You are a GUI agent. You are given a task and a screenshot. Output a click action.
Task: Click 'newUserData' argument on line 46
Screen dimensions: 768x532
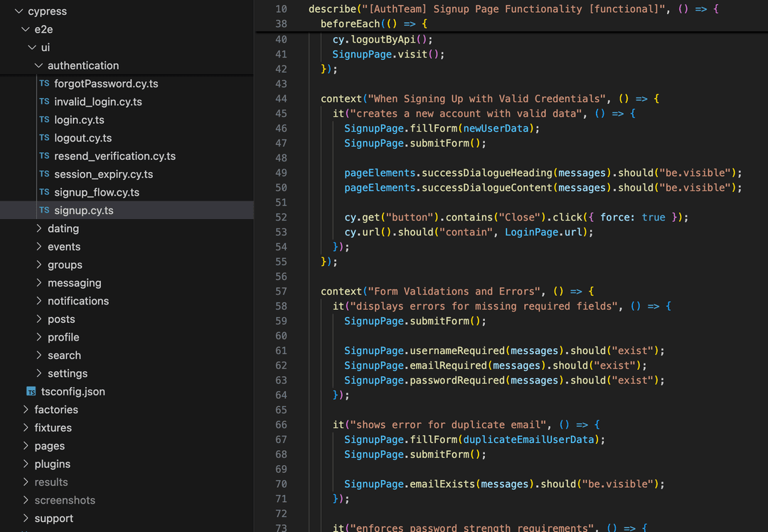pyautogui.click(x=496, y=128)
